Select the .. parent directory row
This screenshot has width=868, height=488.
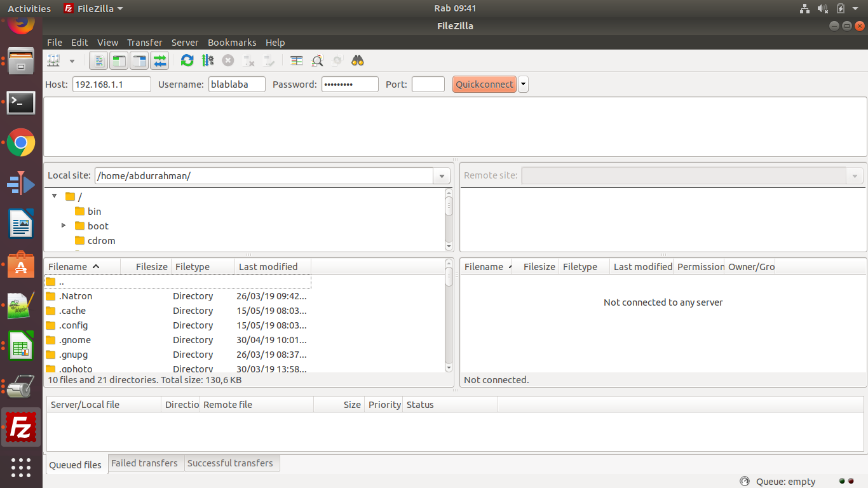pyautogui.click(x=178, y=281)
